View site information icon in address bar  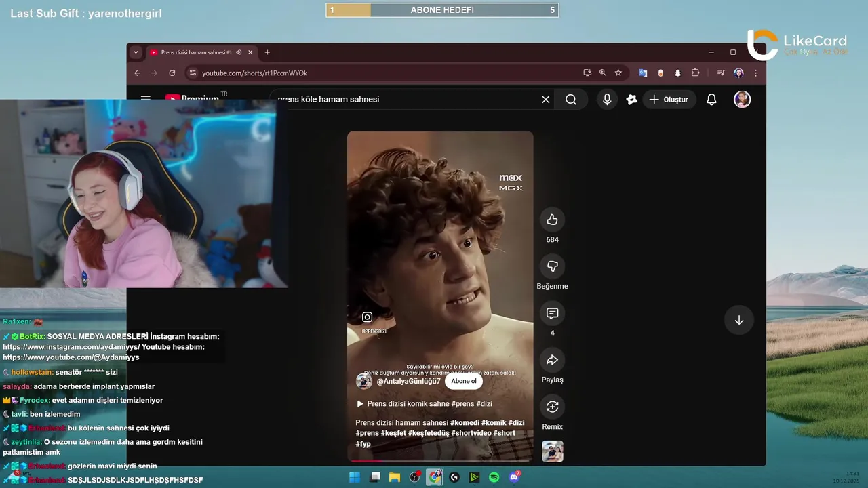pos(193,73)
